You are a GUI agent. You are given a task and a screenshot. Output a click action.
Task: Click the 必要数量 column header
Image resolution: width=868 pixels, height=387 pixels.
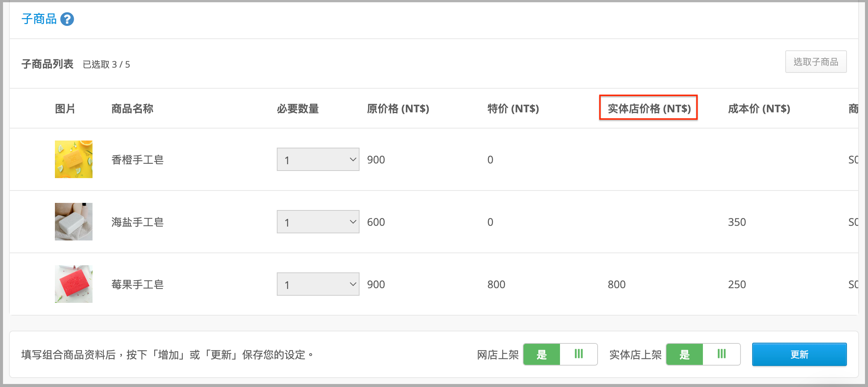pyautogui.click(x=298, y=109)
